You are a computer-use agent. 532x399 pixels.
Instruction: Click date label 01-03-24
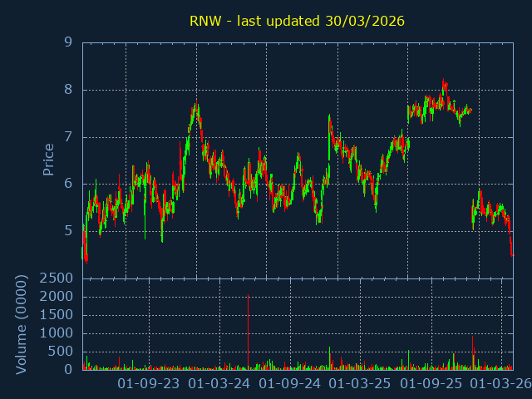(219, 384)
